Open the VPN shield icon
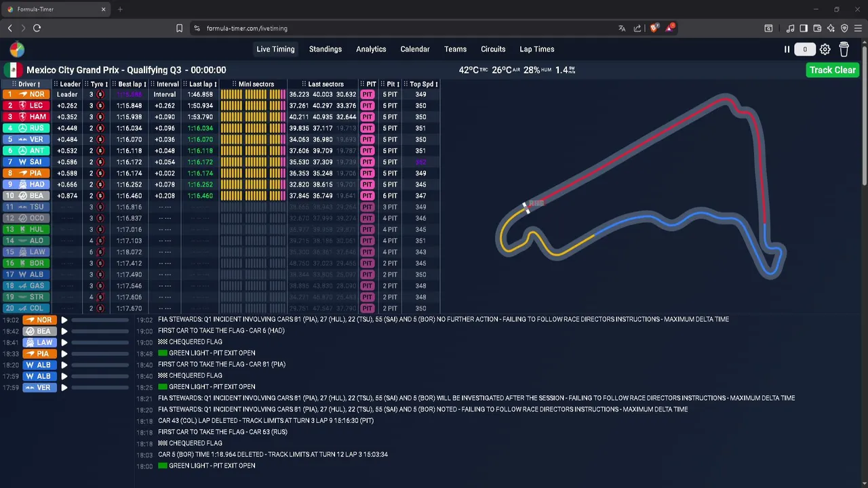The image size is (868, 488). tap(844, 28)
